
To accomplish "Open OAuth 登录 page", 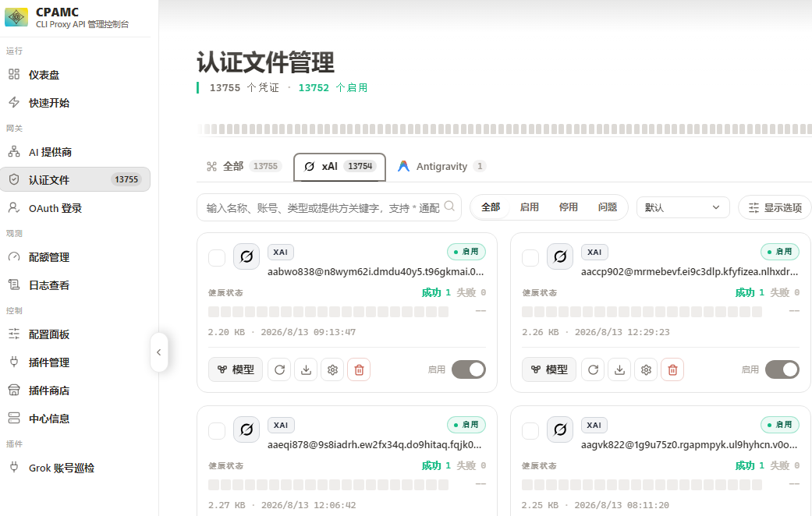I will pyautogui.click(x=75, y=208).
